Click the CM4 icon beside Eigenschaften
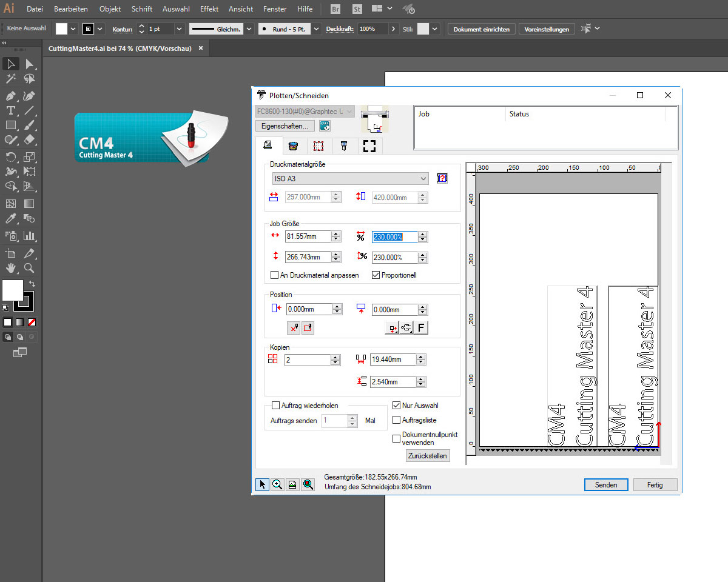Viewport: 728px width, 582px height. tap(325, 125)
